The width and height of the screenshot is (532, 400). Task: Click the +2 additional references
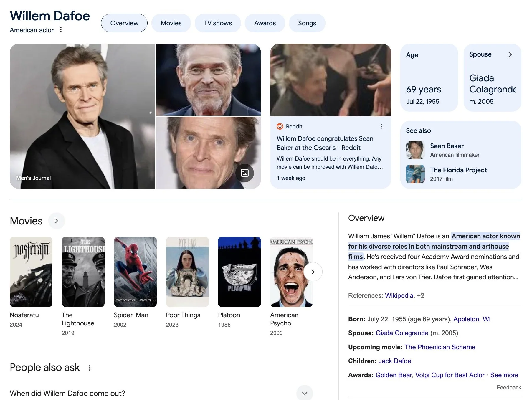coord(421,295)
